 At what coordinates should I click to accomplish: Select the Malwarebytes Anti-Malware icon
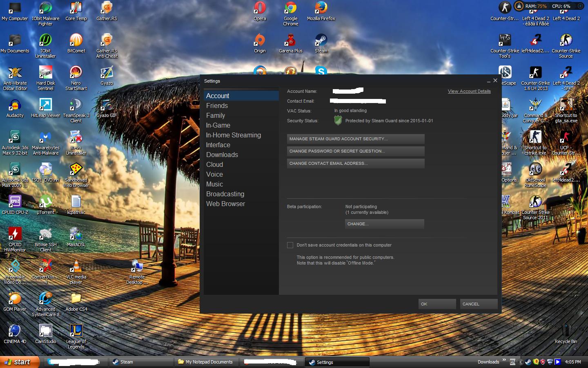point(45,143)
